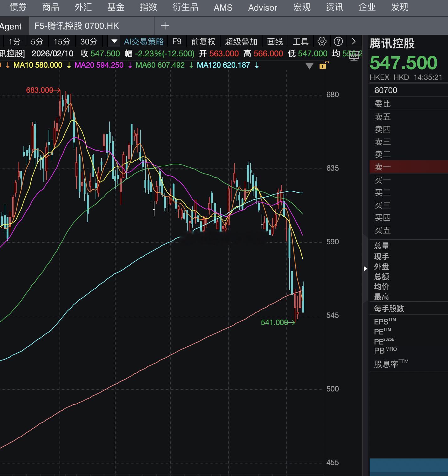Screen dimensions: 448x476
Task: Toggle 前复权 price adjustment mode
Action: pyautogui.click(x=203, y=42)
